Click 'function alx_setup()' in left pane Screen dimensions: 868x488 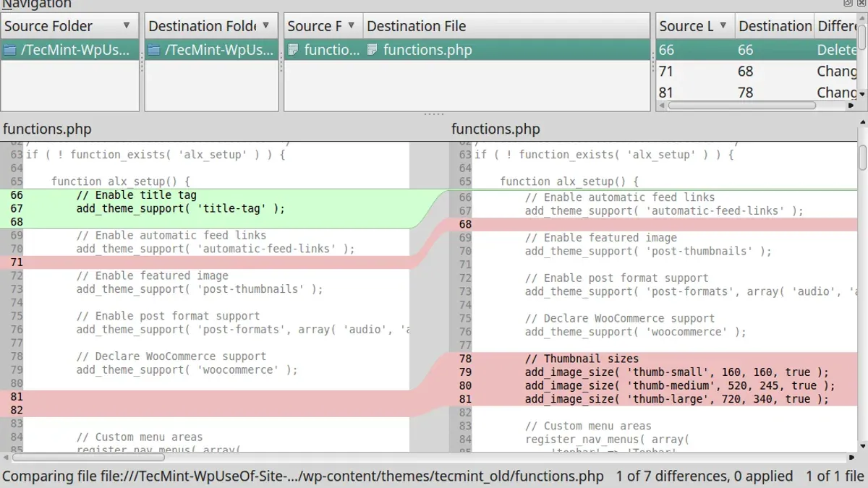tap(121, 181)
